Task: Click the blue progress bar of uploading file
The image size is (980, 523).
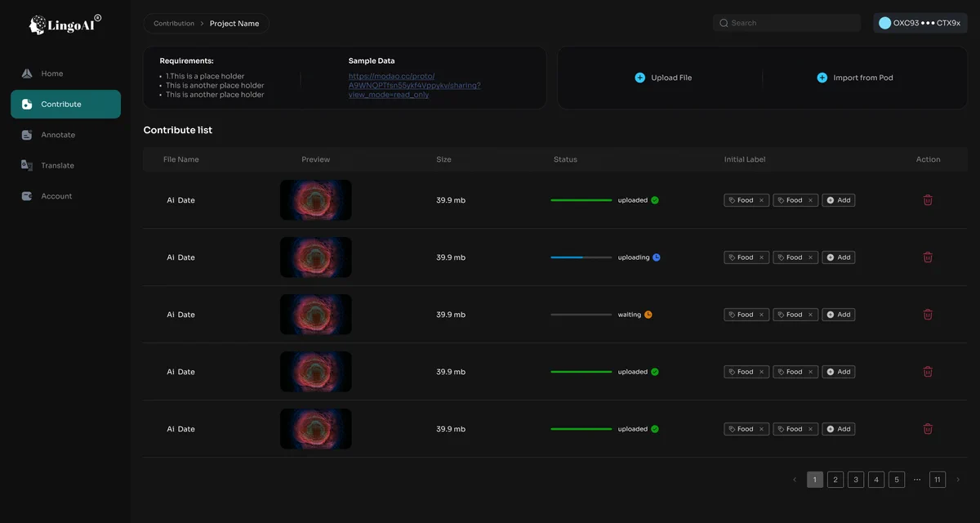Action: 581,257
